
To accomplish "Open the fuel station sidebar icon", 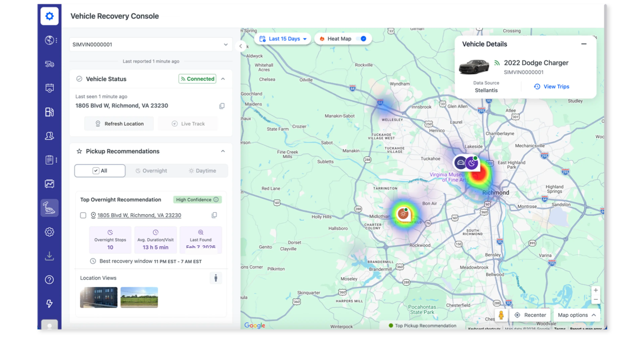I will tap(49, 112).
